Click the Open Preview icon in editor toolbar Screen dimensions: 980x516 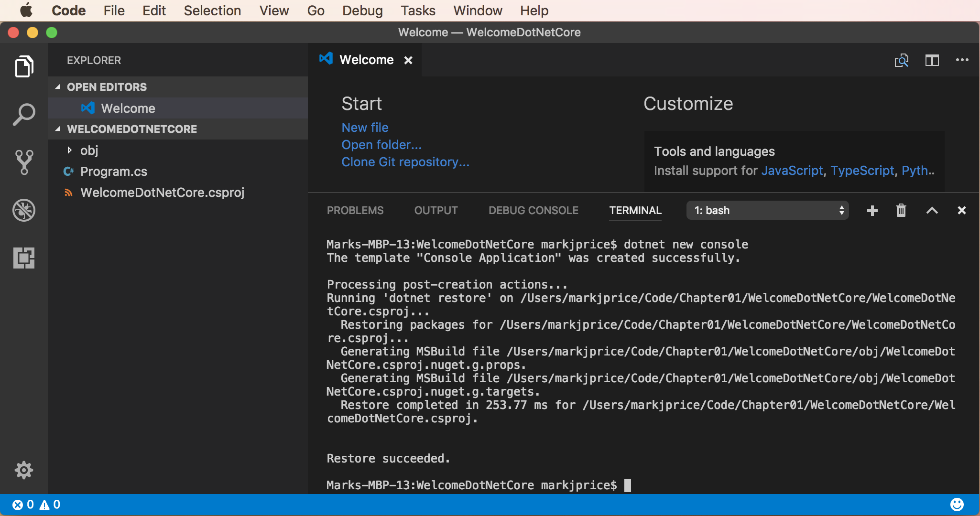[902, 60]
